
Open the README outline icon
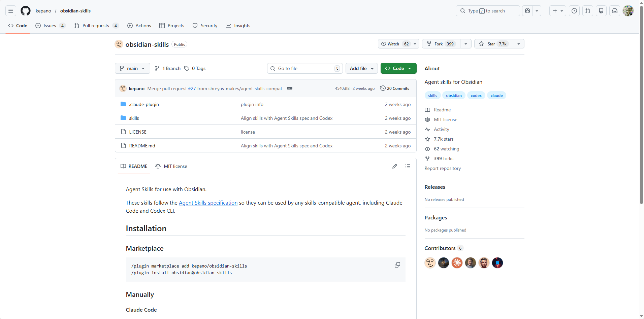408,166
